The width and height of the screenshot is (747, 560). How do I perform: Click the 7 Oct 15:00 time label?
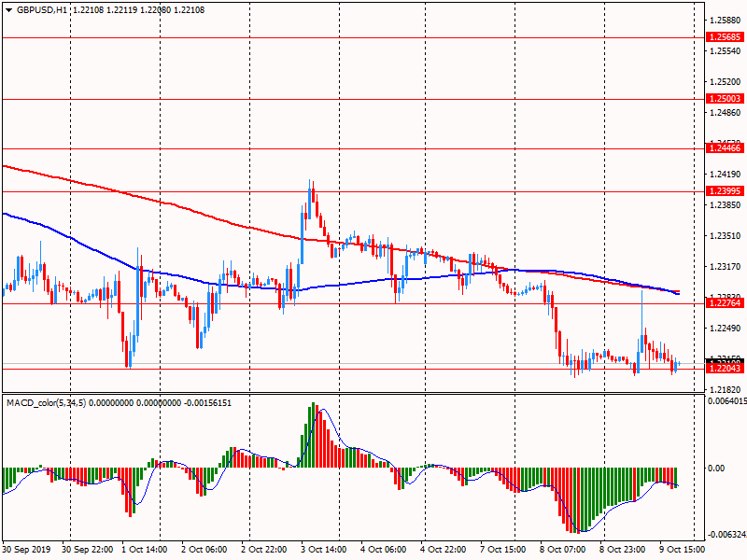pos(502,551)
